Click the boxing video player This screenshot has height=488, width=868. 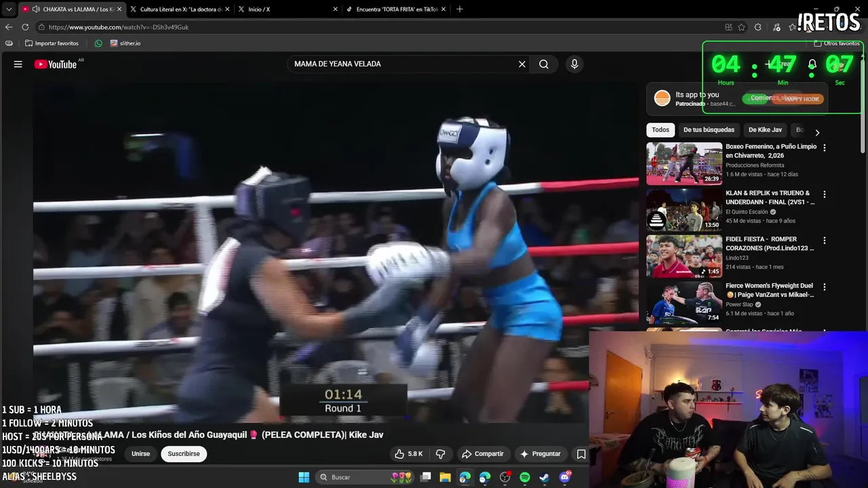[x=336, y=253]
